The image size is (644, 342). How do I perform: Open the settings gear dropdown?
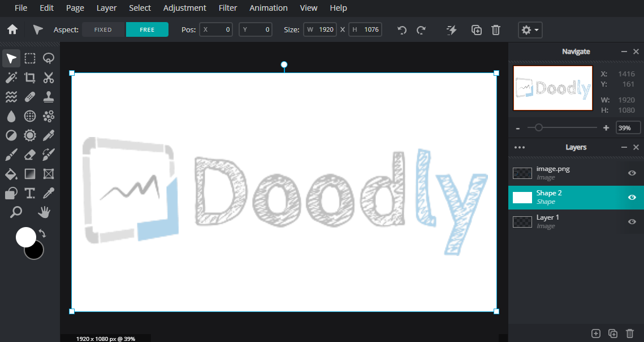point(530,29)
